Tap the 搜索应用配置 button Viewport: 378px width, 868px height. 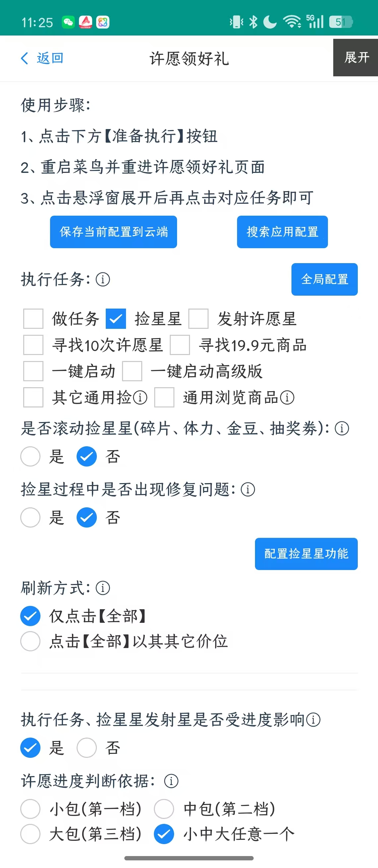pos(282,232)
